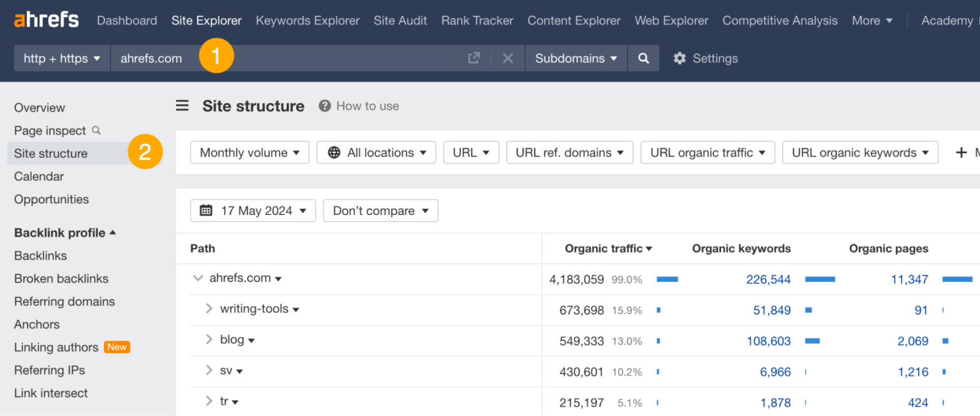Click the search magnifier button
The width and height of the screenshot is (980, 416).
click(643, 58)
